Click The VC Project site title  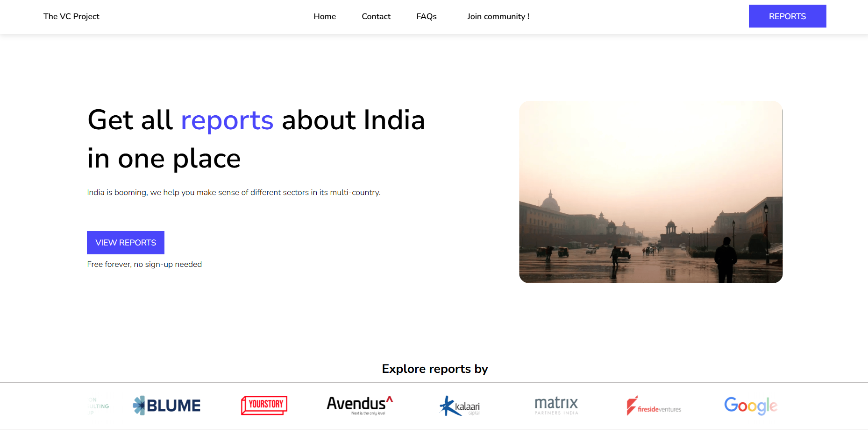click(x=71, y=16)
